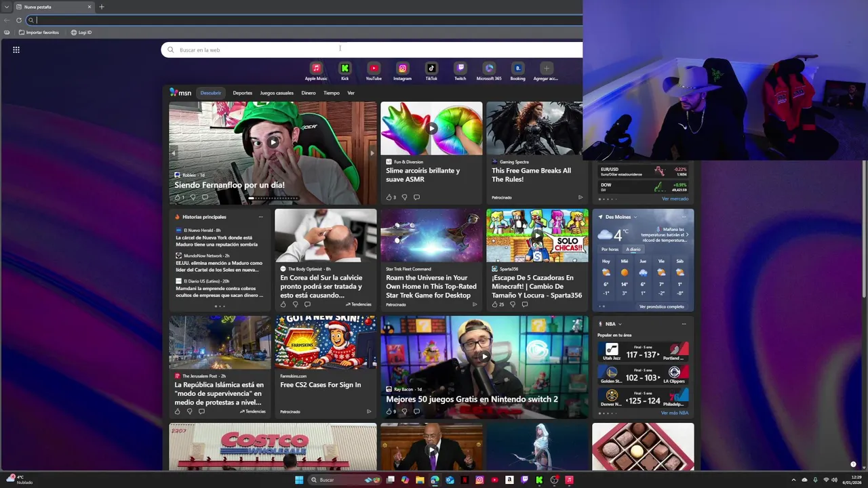This screenshot has width=868, height=488.
Task: Open a new tab with plus button
Action: 101,7
